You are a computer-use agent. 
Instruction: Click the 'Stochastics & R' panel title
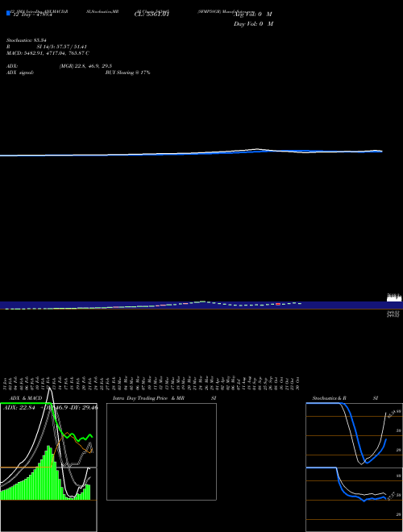[330, 398]
